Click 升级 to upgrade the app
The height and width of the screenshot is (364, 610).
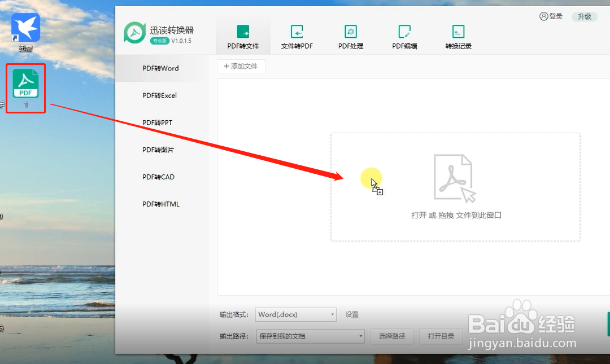tap(585, 16)
